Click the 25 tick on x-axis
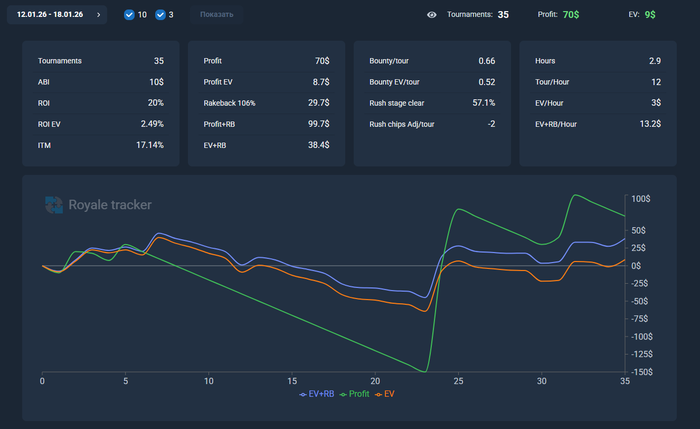700x429 pixels. [458, 381]
